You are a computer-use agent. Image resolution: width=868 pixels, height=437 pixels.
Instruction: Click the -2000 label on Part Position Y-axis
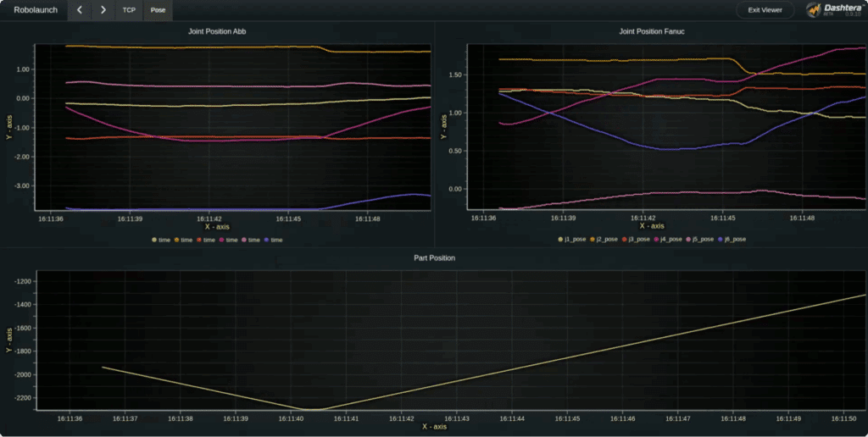coord(19,374)
